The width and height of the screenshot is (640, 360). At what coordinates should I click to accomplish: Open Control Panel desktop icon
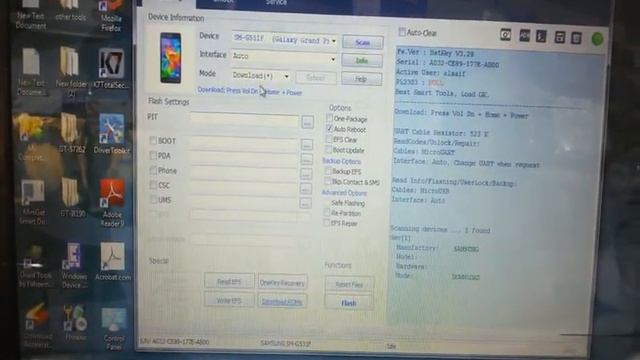pos(114,329)
